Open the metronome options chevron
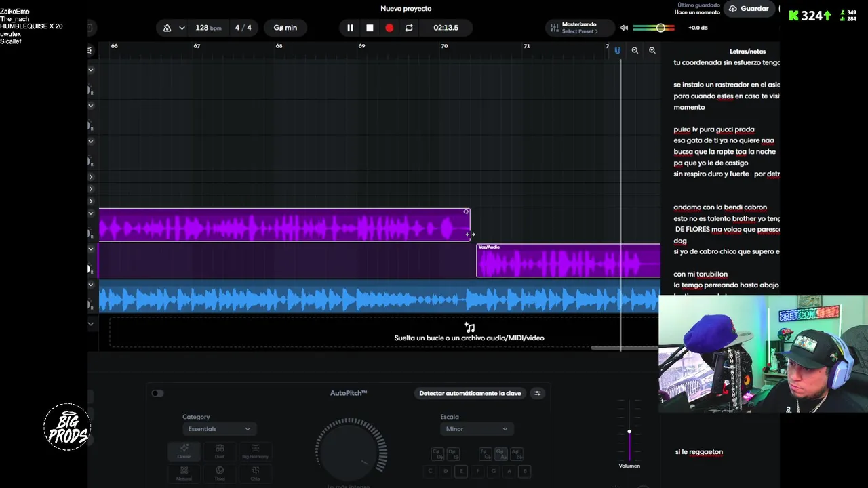 tap(182, 28)
